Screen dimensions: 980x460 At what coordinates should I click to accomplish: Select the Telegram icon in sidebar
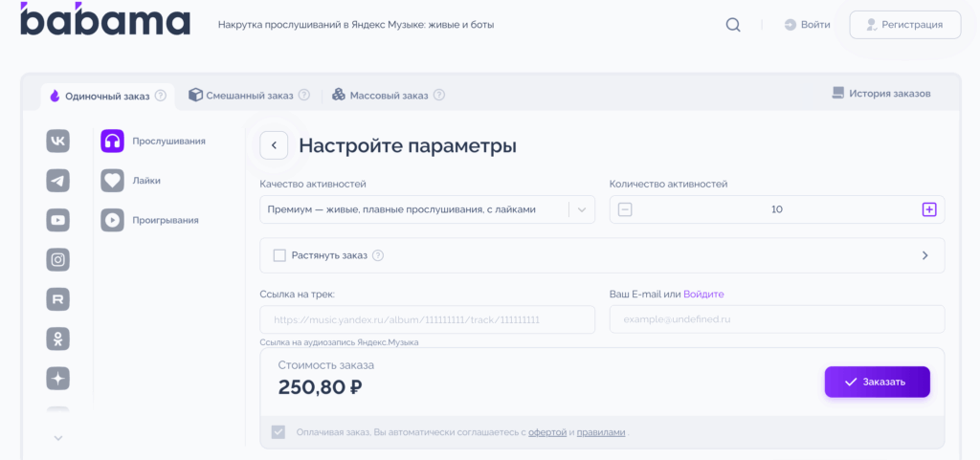(x=58, y=180)
